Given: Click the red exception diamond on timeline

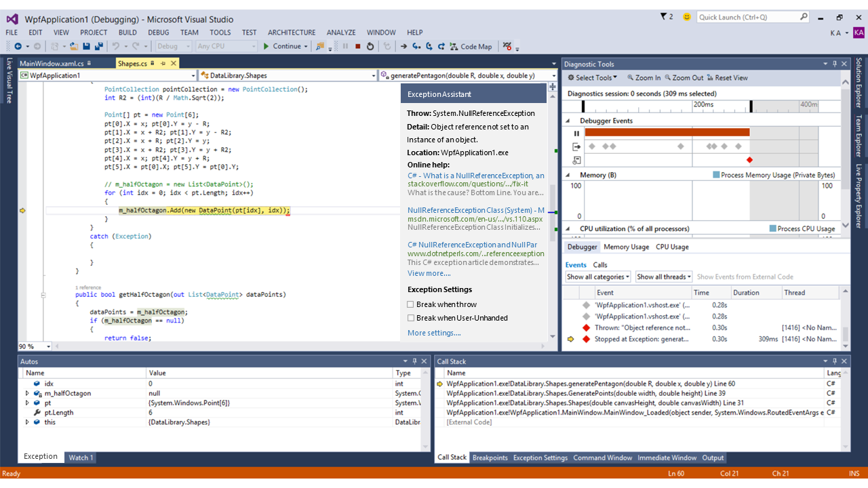Looking at the screenshot, I should click(749, 160).
